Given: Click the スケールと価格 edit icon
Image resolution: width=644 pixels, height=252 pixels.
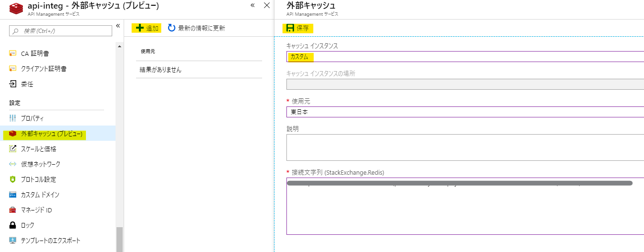Looking at the screenshot, I should pos(13,149).
